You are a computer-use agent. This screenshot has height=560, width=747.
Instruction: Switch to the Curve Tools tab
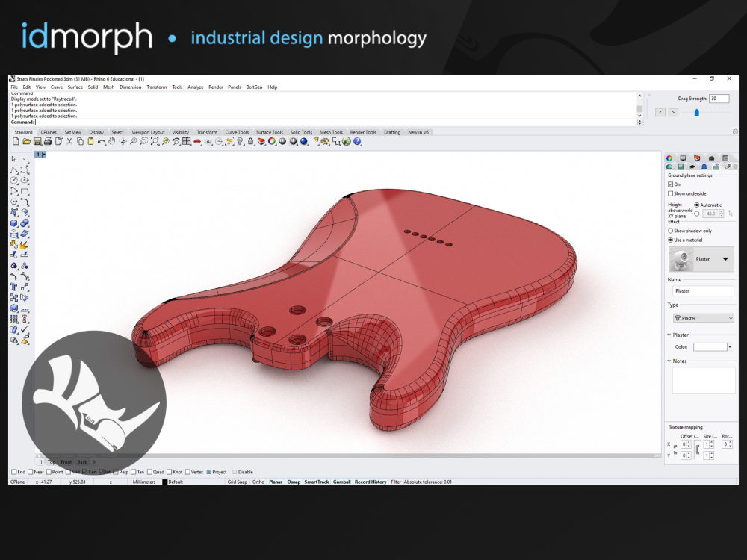point(237,132)
